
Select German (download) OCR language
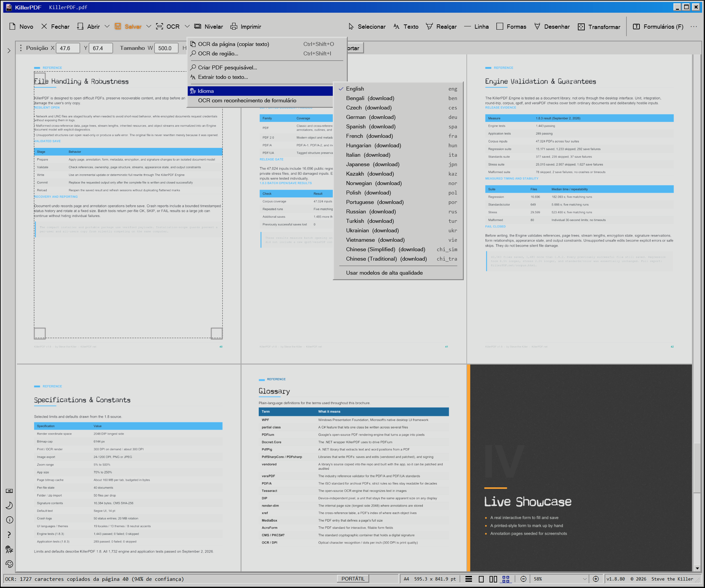coord(398,117)
